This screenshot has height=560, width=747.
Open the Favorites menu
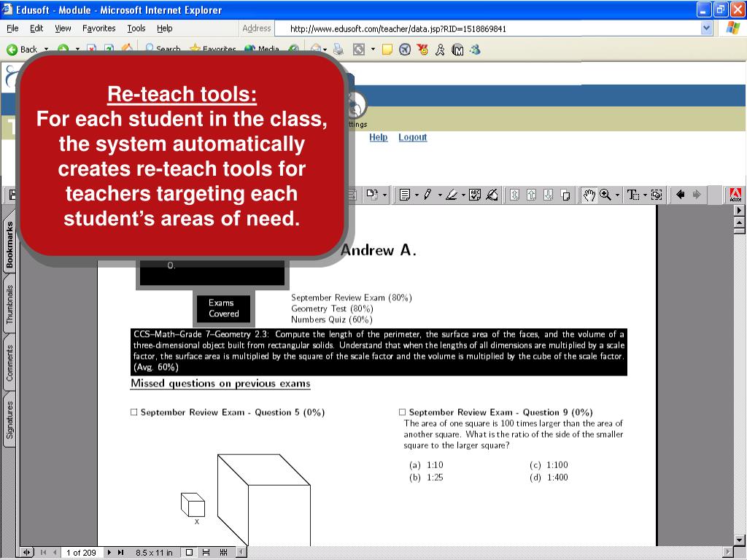[98, 28]
